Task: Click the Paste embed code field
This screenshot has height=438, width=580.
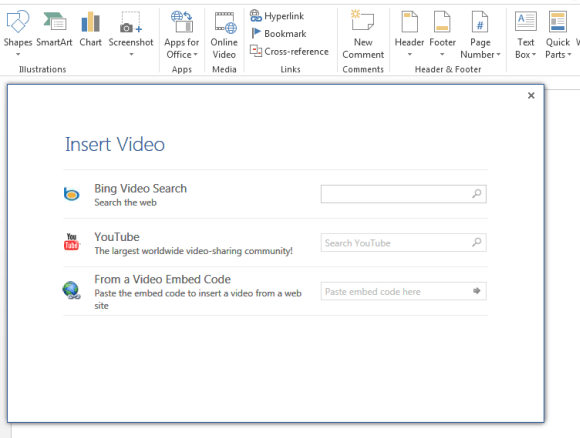Action: pos(404,291)
